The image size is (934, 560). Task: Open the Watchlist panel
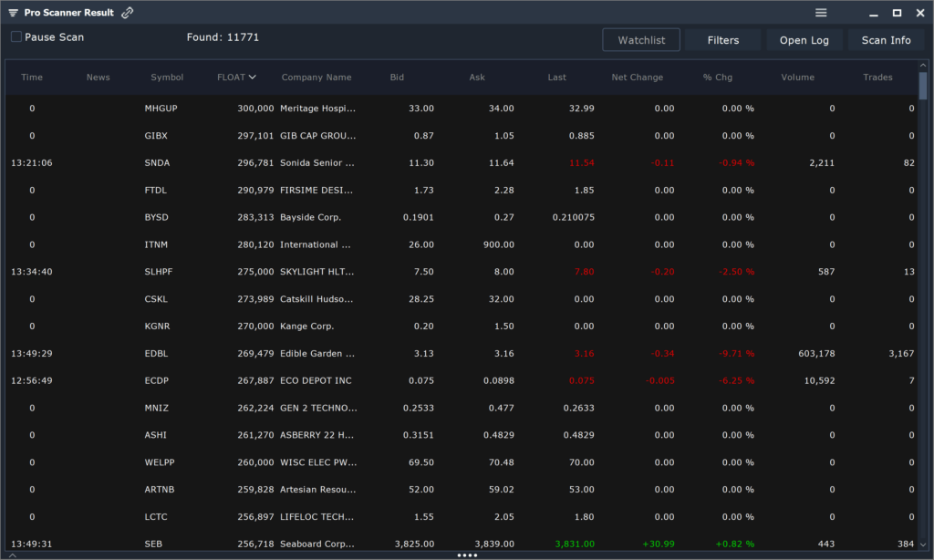[x=640, y=39]
